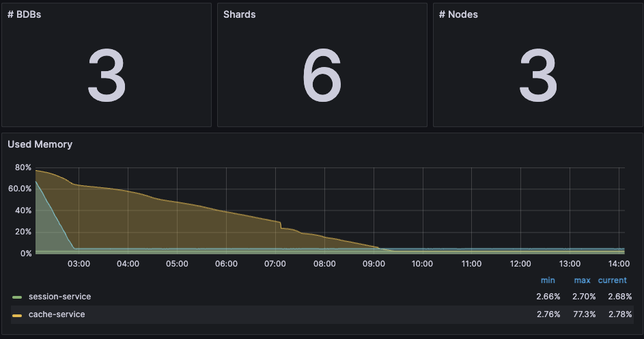Image resolution: width=644 pixels, height=339 pixels.
Task: Click the 03:00 time axis label
Action: point(79,264)
